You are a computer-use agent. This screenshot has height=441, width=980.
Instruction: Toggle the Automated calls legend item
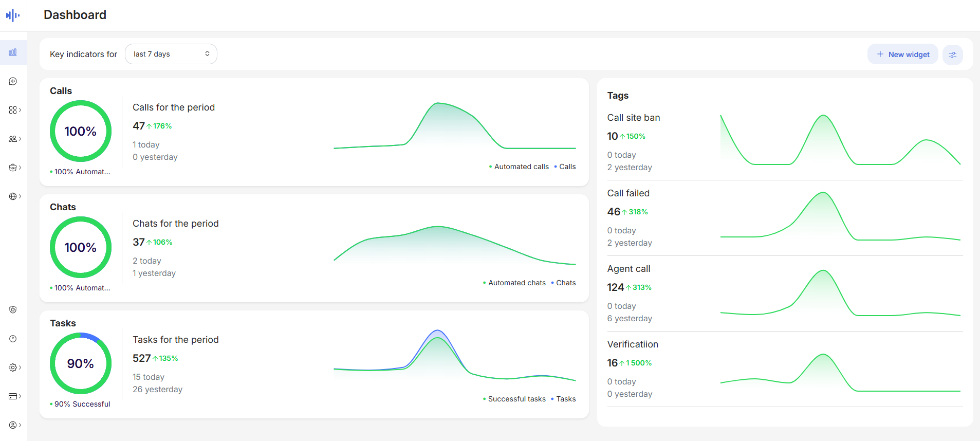pyautogui.click(x=519, y=167)
